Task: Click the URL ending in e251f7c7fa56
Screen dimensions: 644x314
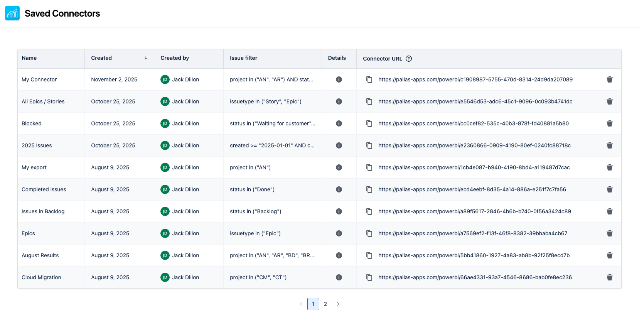Action: click(x=472, y=189)
